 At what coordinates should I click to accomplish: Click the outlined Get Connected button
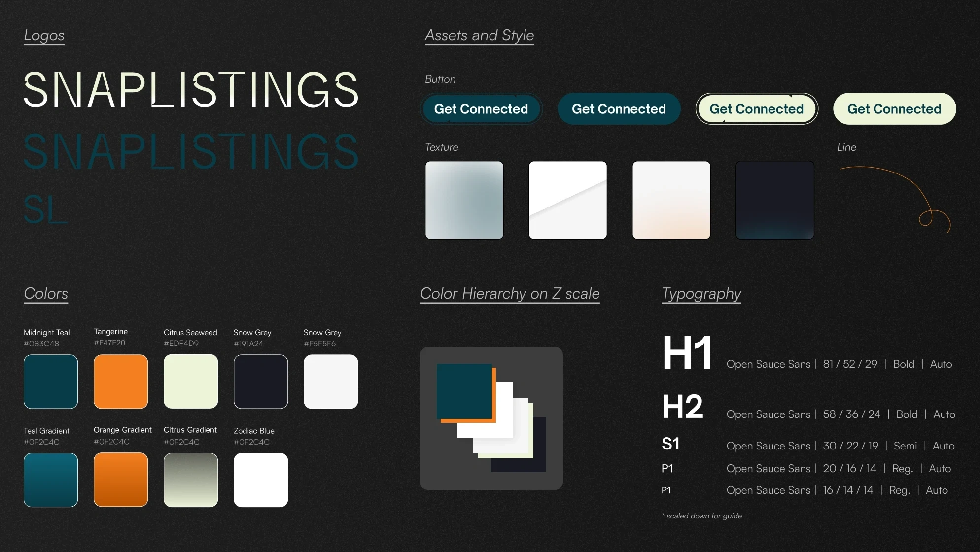[x=756, y=108]
